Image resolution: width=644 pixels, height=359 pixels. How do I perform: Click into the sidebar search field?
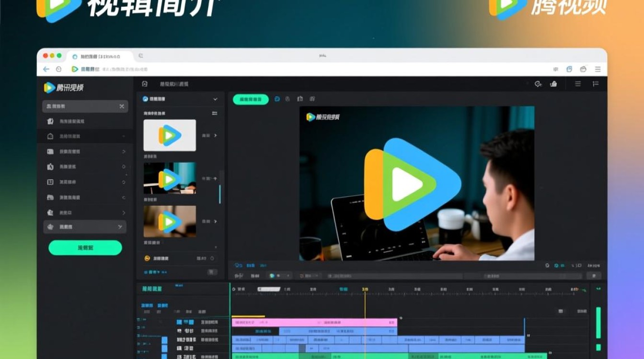coord(85,106)
